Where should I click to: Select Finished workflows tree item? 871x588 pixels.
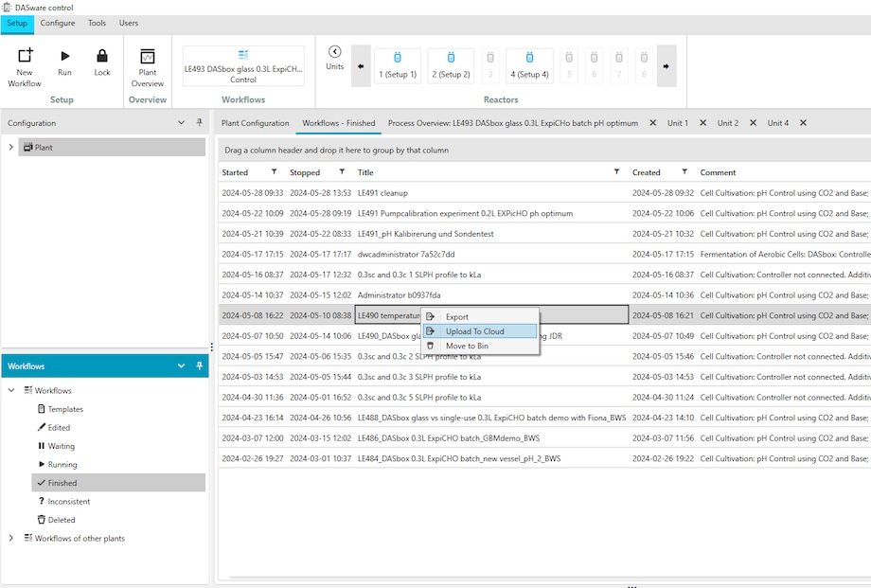click(x=118, y=482)
